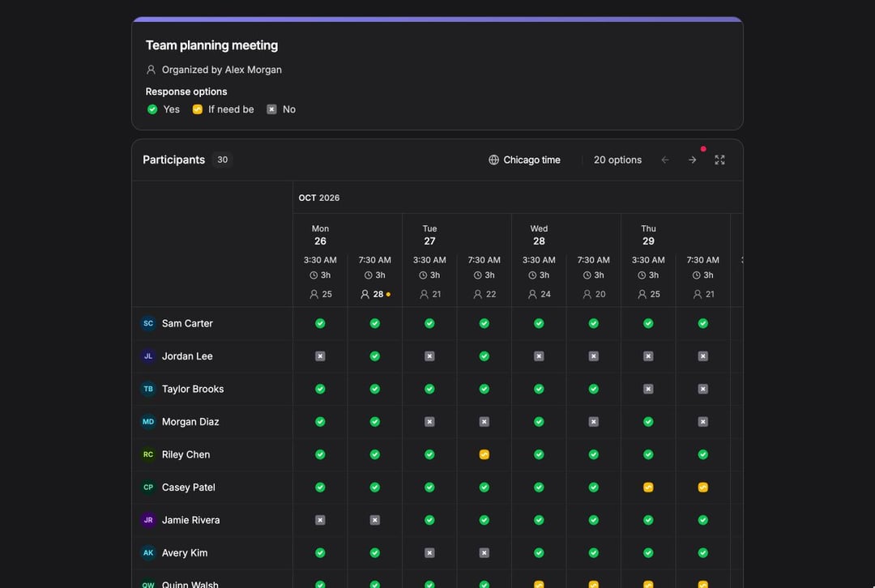The image size is (875, 588).
Task: Click the organizer person icon
Action: point(151,70)
